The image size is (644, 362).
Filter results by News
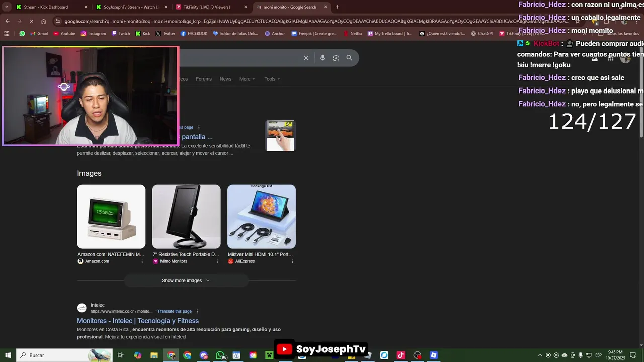pos(225,79)
